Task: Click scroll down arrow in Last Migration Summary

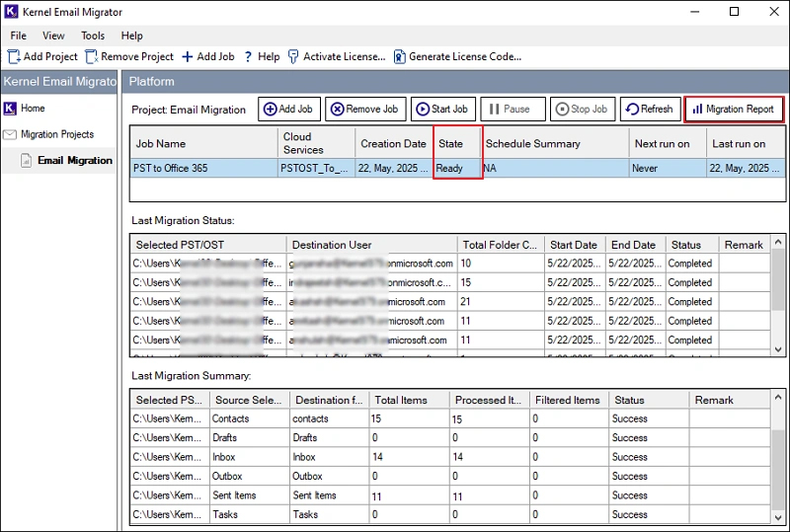Action: click(x=778, y=517)
